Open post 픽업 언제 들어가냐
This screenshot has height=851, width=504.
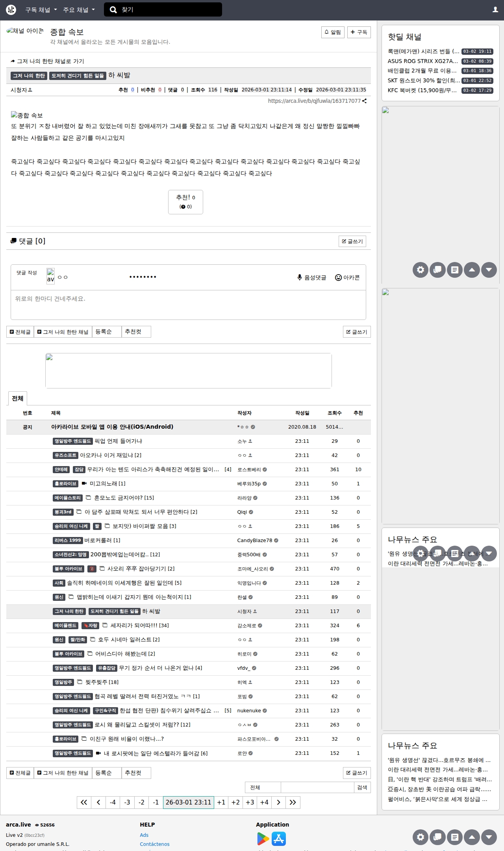tap(119, 441)
